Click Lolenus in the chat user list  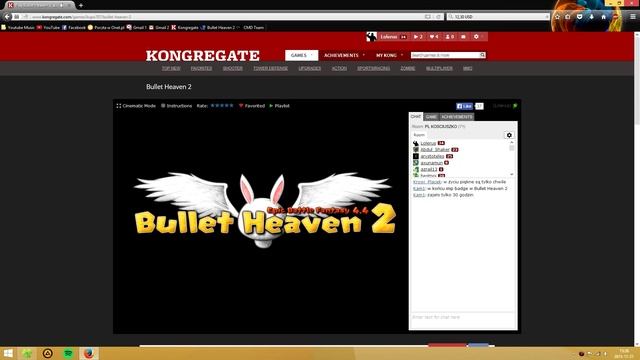[428, 143]
